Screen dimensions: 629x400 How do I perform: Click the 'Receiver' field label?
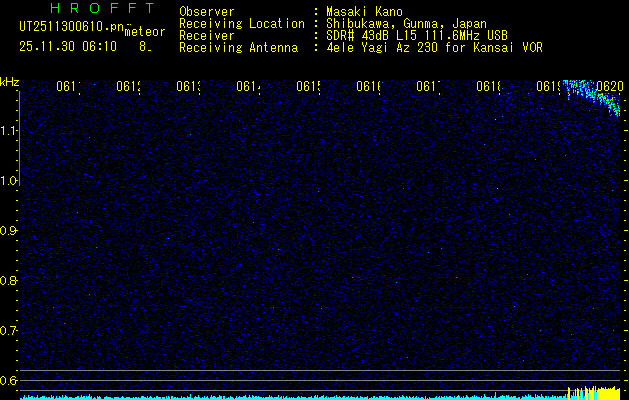tap(207, 36)
